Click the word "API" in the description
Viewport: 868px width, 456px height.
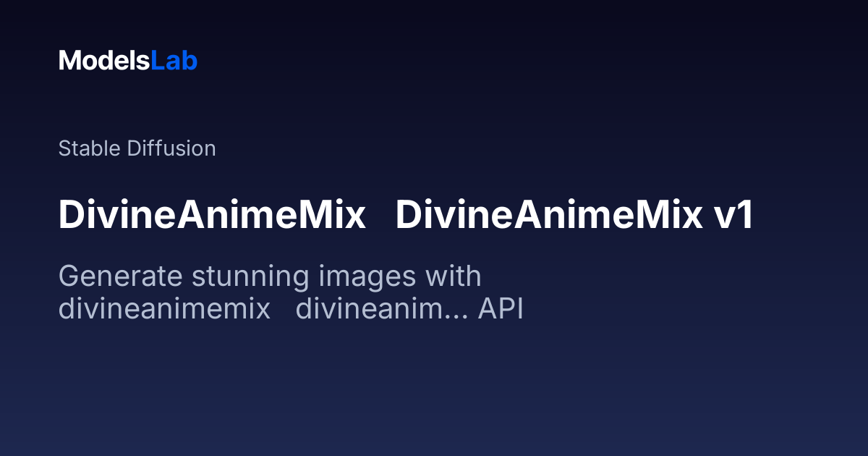pos(501,309)
